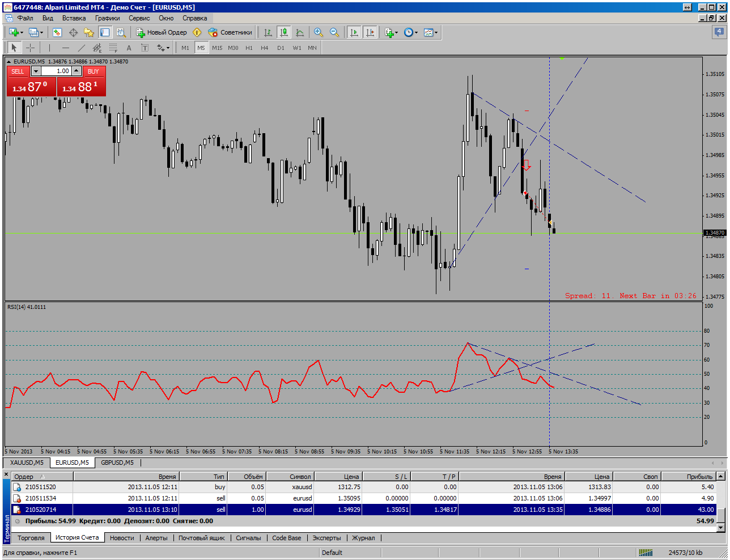This screenshot has width=730, height=560.
Task: Select the equidistant channel tool
Action: (x=97, y=48)
